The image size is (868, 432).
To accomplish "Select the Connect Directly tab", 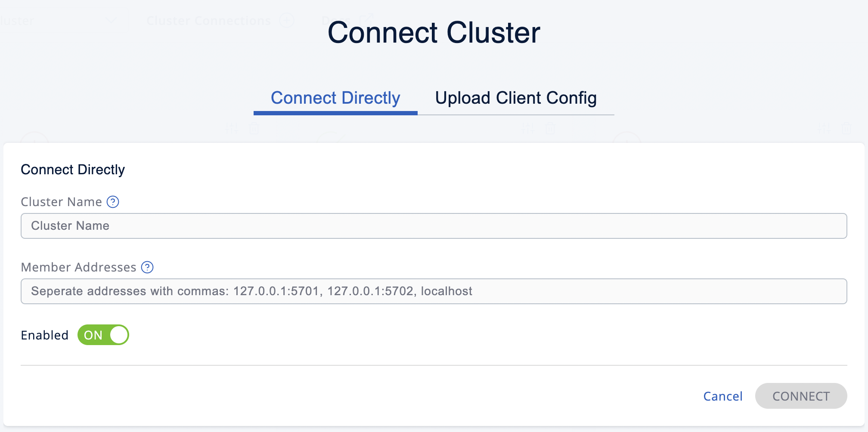I will (x=335, y=98).
